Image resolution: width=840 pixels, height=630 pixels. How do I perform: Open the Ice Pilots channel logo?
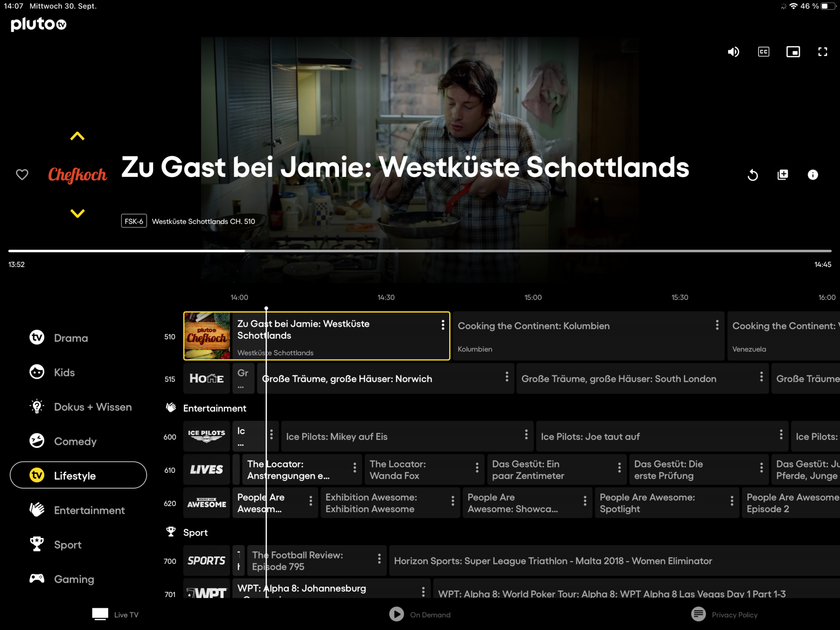click(206, 436)
